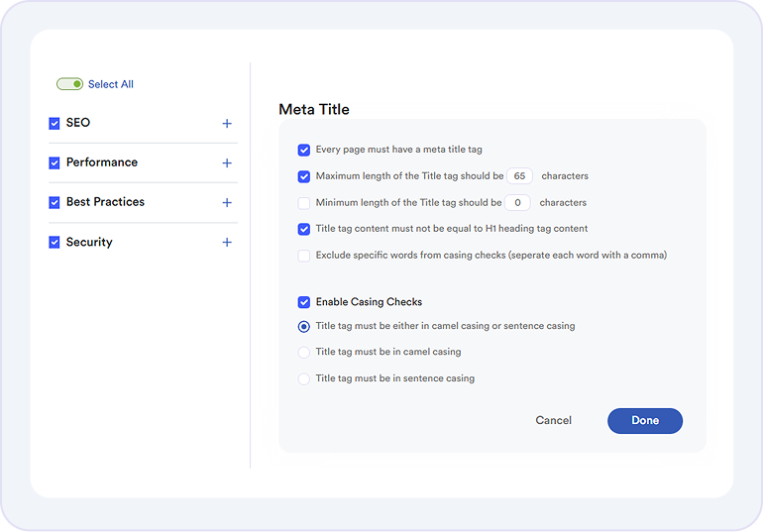This screenshot has width=763, height=532.
Task: Enable Exclude specific words checkbox
Action: pyautogui.click(x=304, y=256)
